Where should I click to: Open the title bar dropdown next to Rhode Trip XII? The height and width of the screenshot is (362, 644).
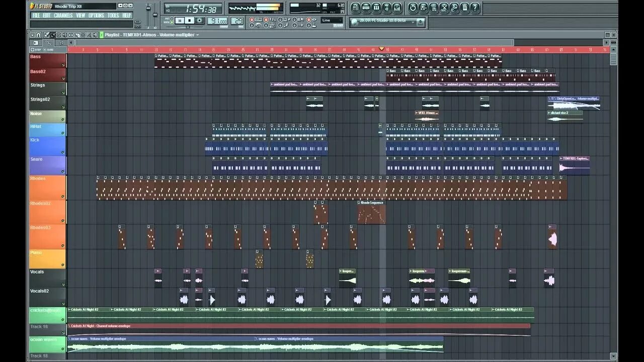pyautogui.click(x=120, y=6)
